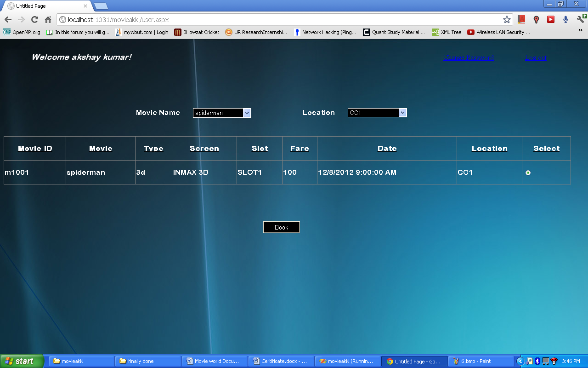The image size is (588, 368).
Task: Open a new browser tab
Action: tap(101, 6)
